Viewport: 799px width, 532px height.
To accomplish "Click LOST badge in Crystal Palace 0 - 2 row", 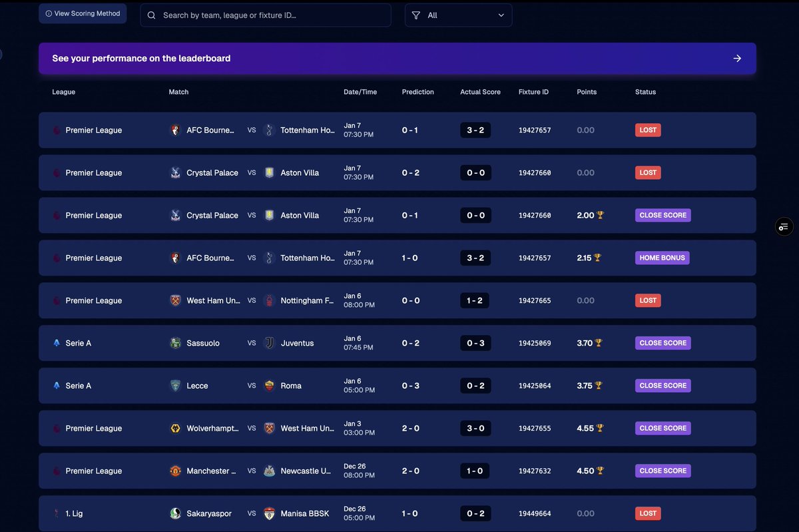I will (x=648, y=172).
